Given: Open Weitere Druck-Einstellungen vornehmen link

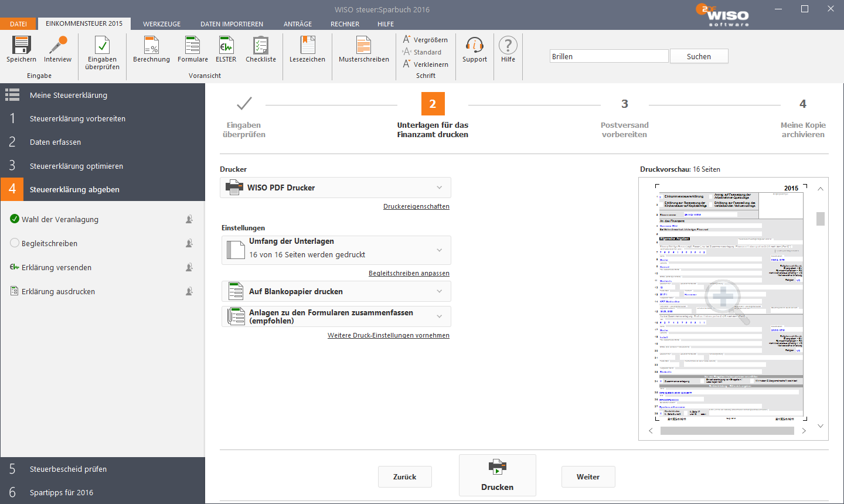Looking at the screenshot, I should point(389,335).
